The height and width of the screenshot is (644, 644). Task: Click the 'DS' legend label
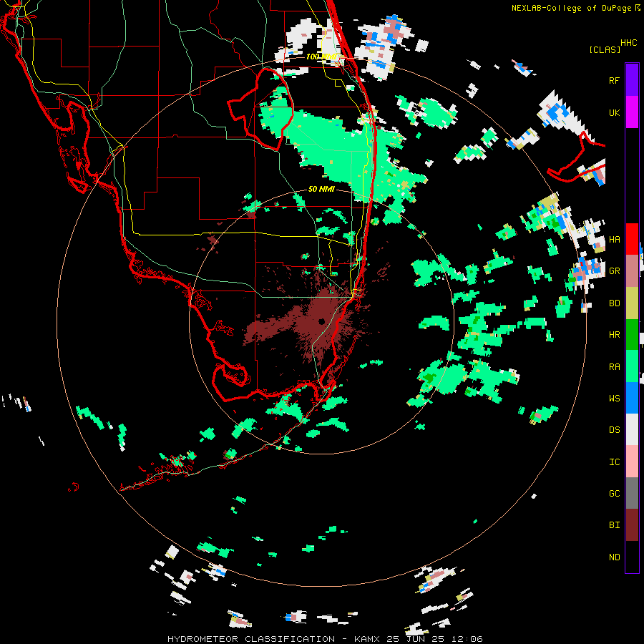tap(614, 430)
